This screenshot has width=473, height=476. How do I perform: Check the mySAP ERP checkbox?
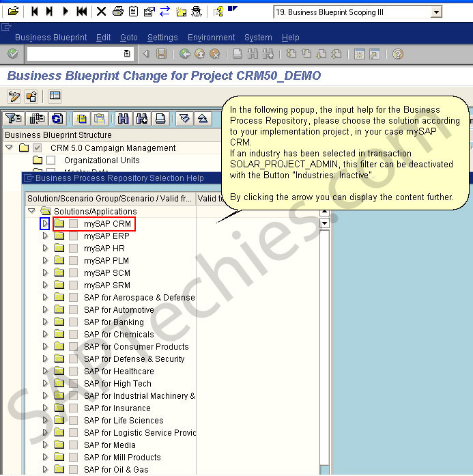73,236
